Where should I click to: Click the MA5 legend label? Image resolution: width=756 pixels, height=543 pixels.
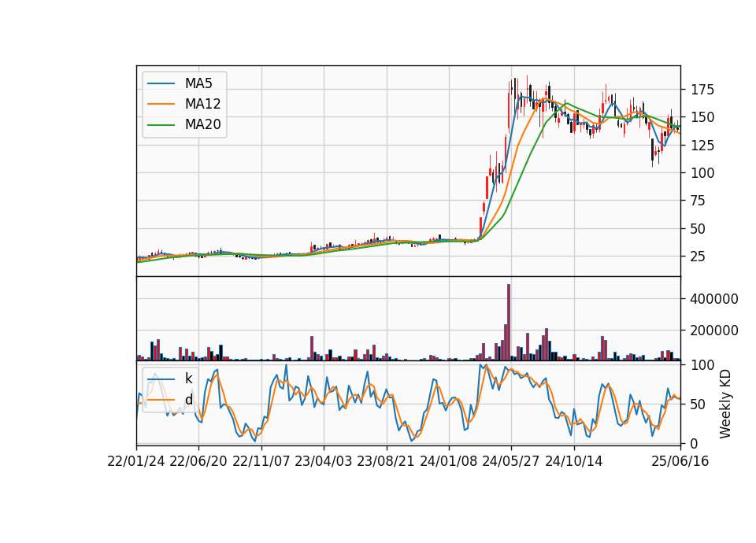(x=198, y=83)
